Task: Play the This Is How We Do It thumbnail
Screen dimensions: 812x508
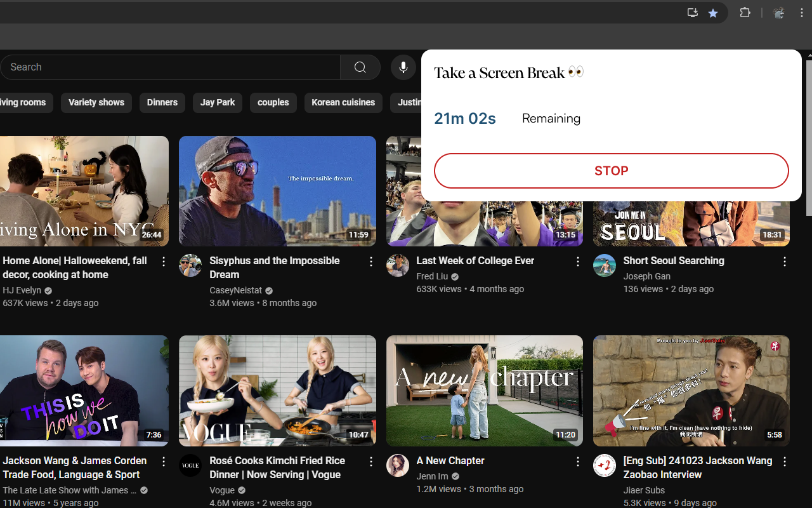Action: click(x=84, y=391)
